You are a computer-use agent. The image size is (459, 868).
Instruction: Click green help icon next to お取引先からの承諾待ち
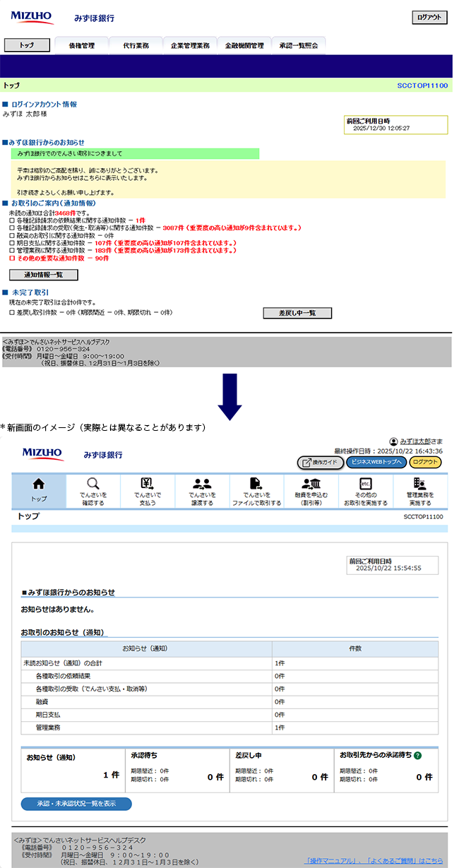click(417, 755)
